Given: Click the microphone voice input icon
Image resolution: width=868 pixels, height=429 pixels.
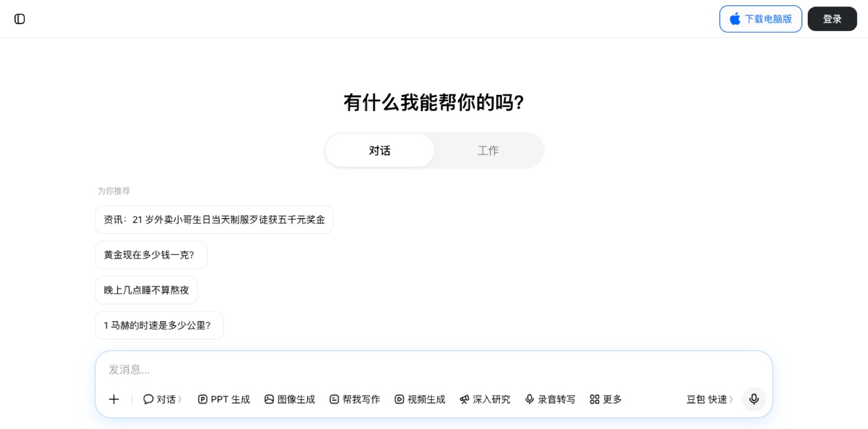Looking at the screenshot, I should pyautogui.click(x=754, y=399).
